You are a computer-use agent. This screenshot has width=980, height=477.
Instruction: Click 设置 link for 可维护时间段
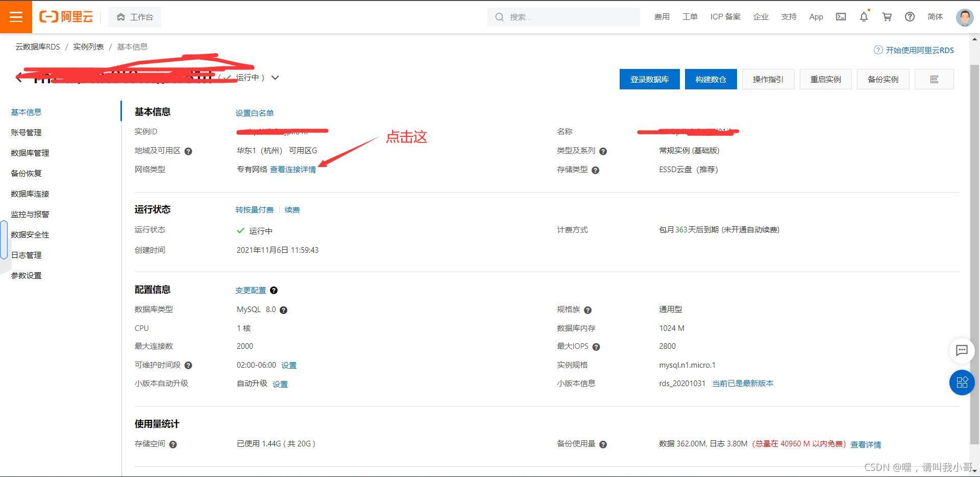pyautogui.click(x=289, y=366)
